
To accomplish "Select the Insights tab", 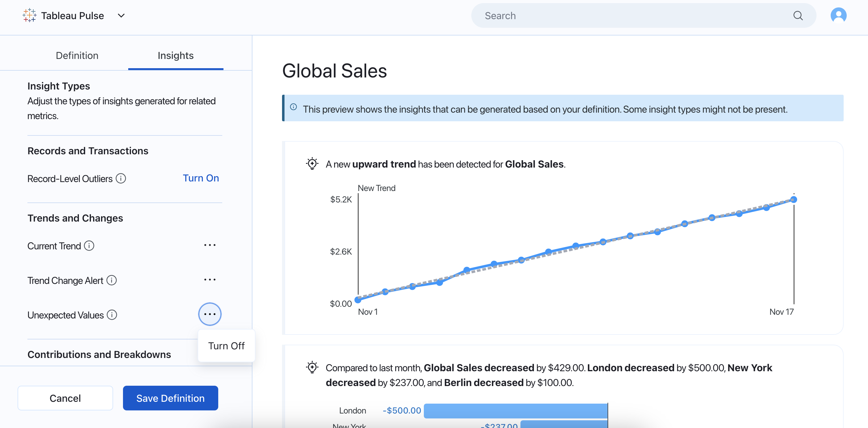I will 175,55.
